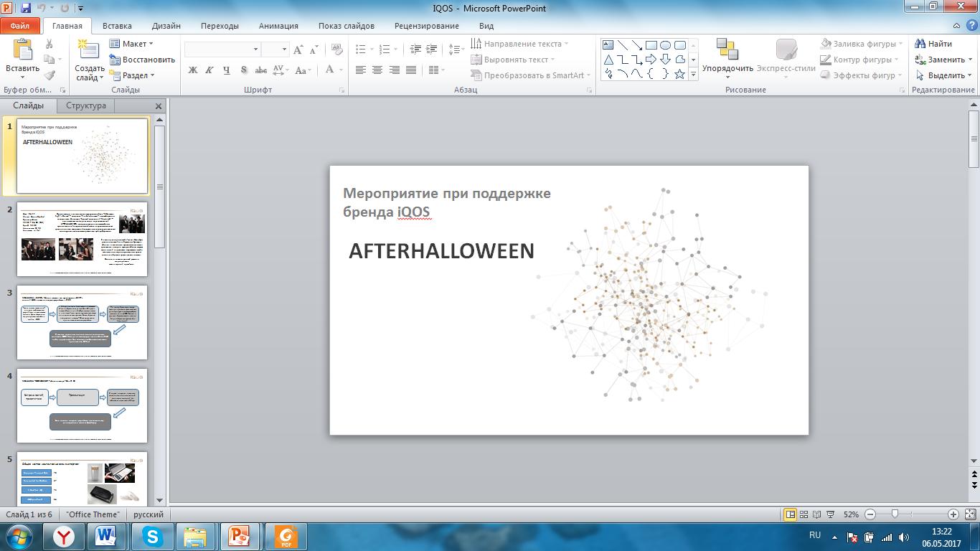
Task: Click the Найти binoculars icon
Action: 920,44
